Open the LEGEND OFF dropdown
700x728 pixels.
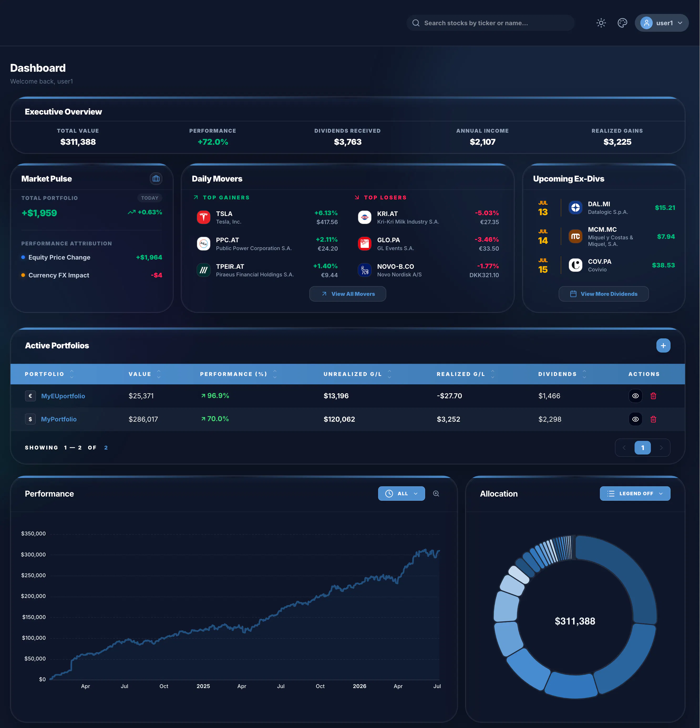pos(635,494)
